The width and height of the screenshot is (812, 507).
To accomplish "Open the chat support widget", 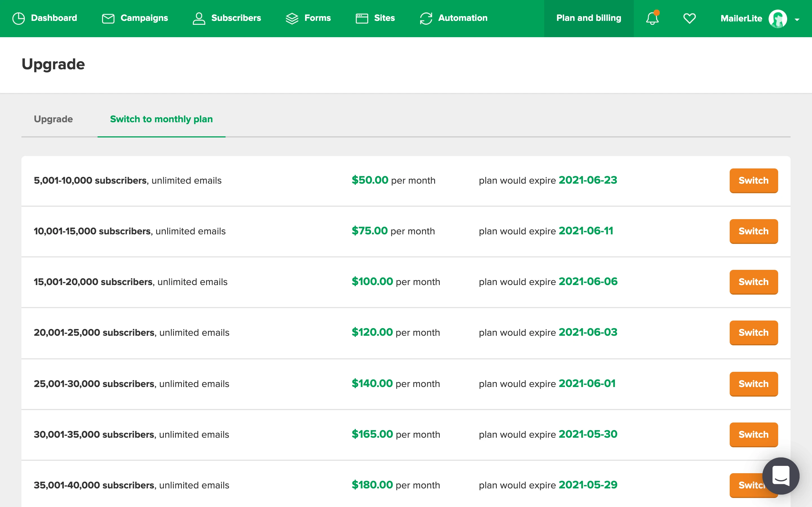I will [780, 475].
